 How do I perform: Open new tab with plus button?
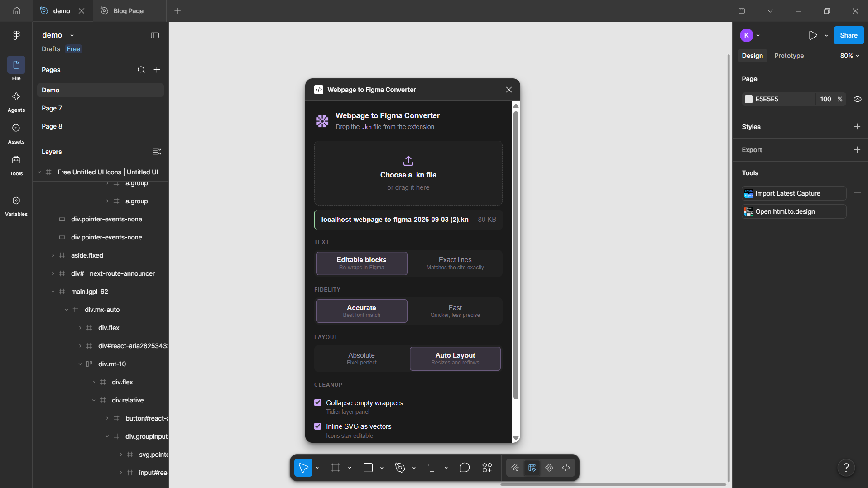tap(177, 11)
